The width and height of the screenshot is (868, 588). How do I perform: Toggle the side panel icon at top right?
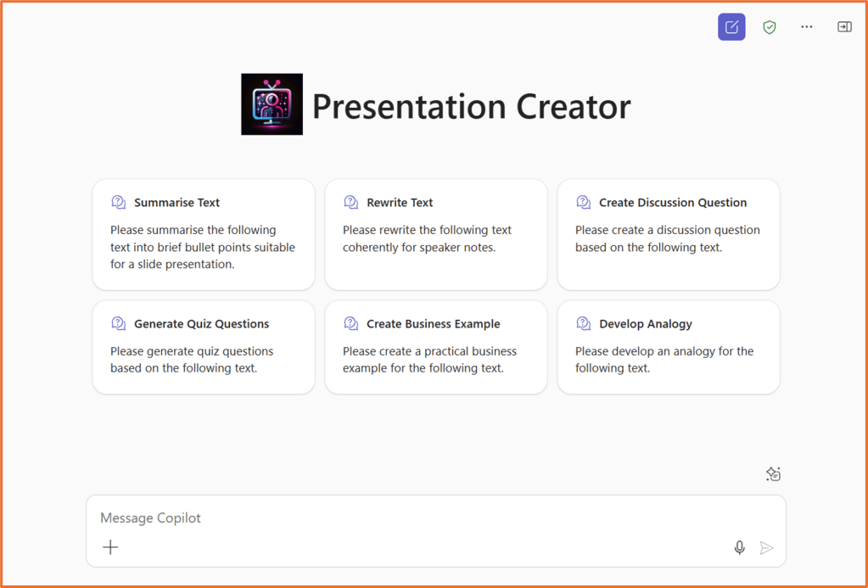[844, 27]
